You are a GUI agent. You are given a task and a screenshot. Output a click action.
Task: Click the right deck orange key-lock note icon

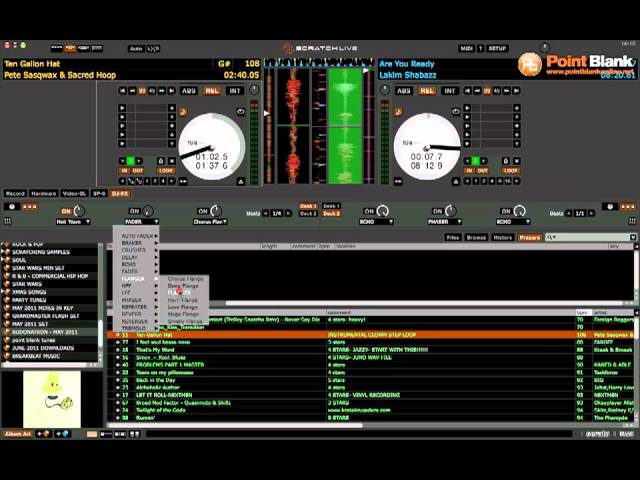398,111
